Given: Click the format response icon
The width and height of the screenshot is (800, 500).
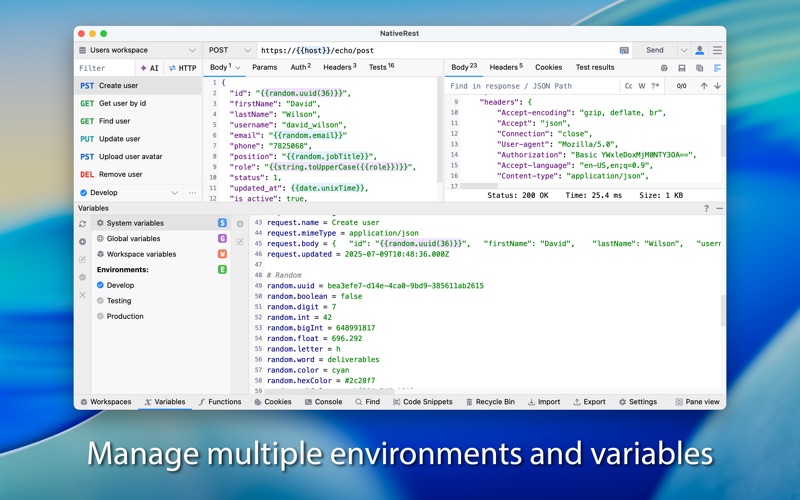Looking at the screenshot, I should [717, 68].
